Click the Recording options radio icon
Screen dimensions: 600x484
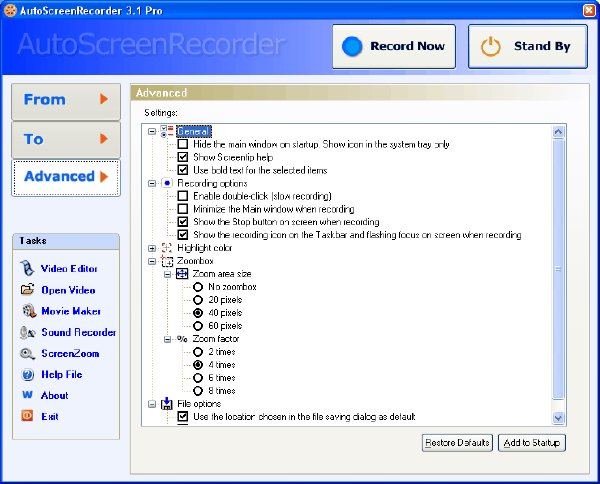pos(167,183)
